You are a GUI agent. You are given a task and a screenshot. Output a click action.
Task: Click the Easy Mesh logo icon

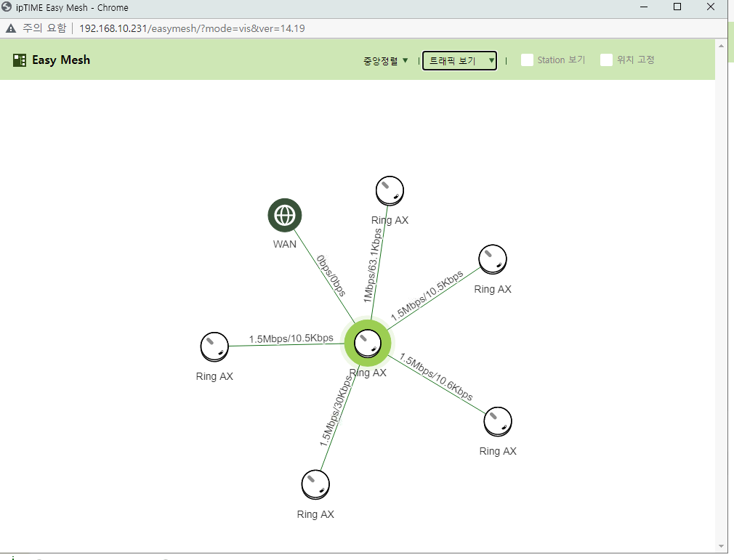tap(19, 60)
